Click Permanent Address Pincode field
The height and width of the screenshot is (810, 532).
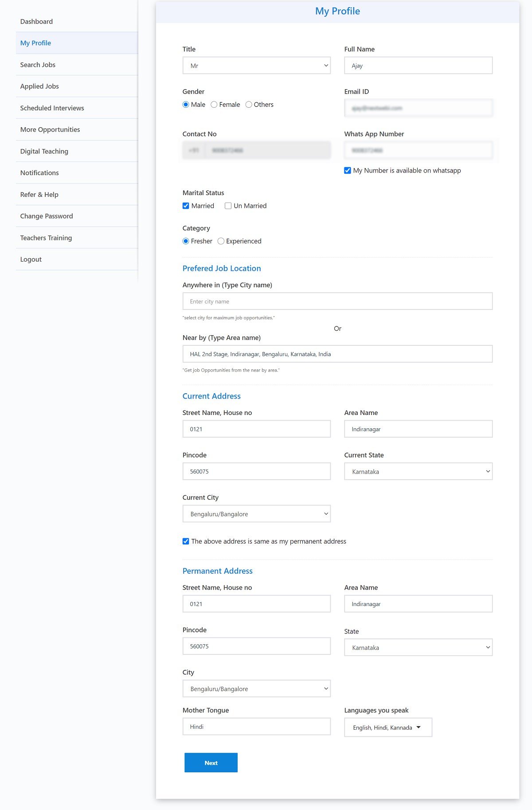(x=257, y=646)
